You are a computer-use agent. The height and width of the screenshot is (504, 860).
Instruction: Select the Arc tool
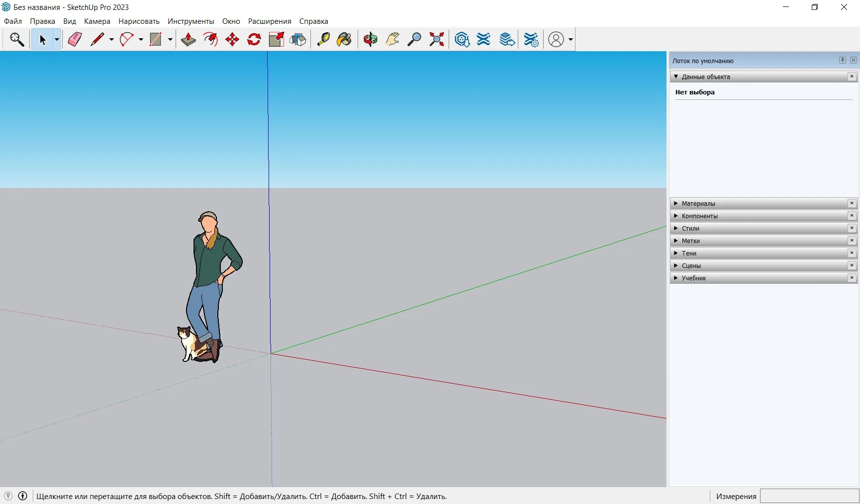point(127,39)
